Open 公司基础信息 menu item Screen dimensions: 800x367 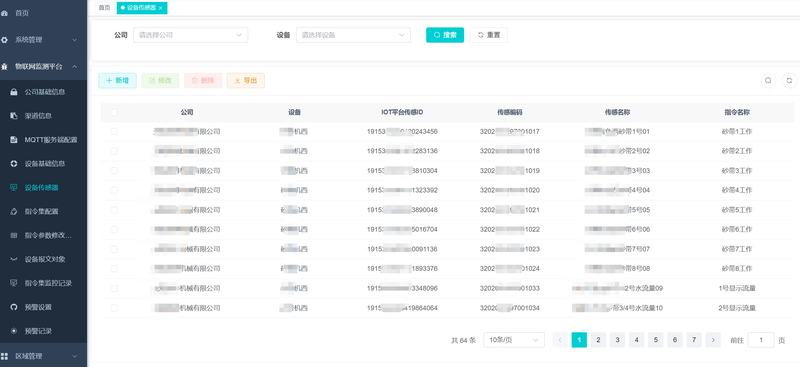[43, 92]
